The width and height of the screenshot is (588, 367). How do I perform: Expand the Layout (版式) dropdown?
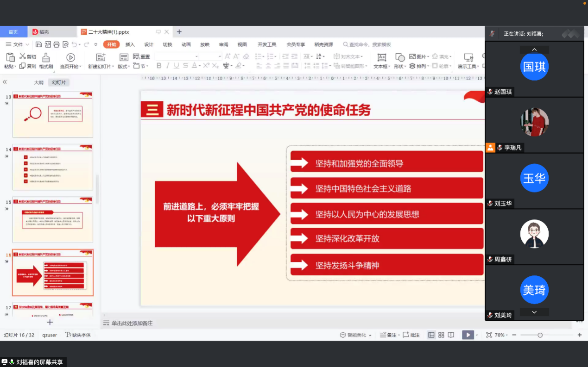[124, 66]
